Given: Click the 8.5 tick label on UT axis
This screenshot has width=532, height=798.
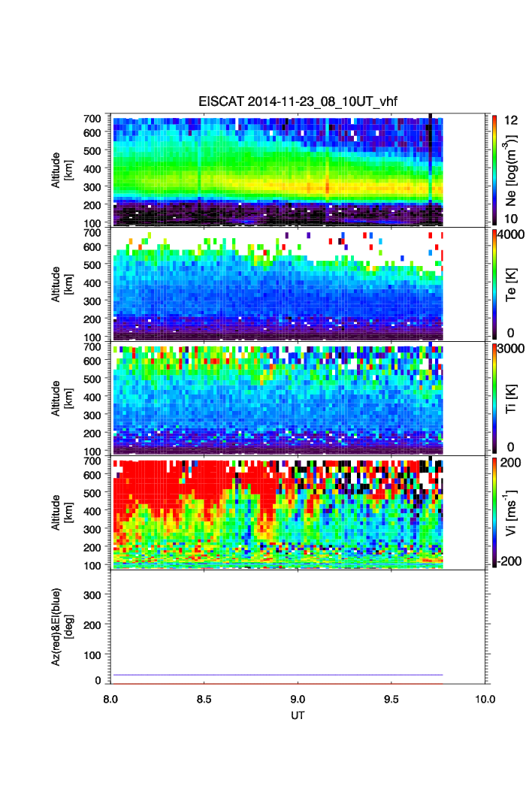Looking at the screenshot, I should pos(204,699).
